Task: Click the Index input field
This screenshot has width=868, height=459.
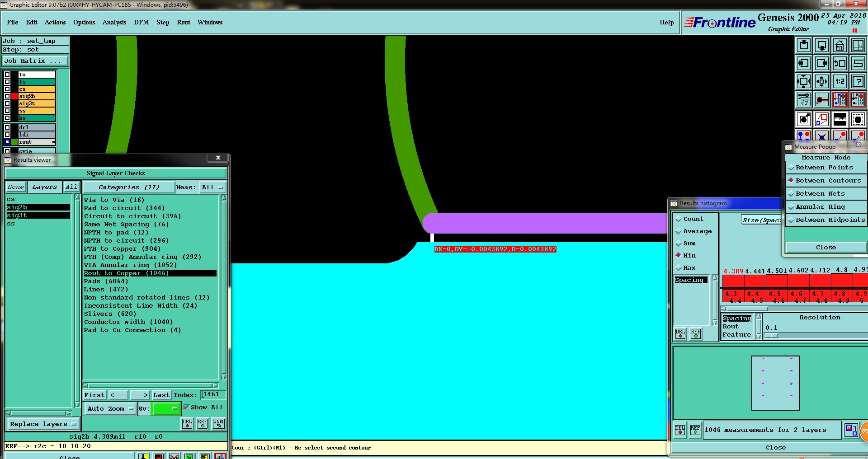Action: click(212, 395)
